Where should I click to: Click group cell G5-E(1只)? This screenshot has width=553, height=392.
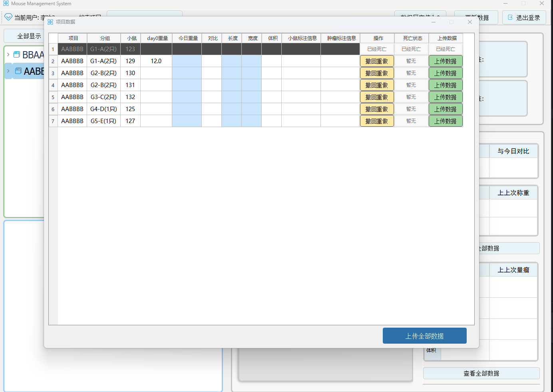click(104, 121)
